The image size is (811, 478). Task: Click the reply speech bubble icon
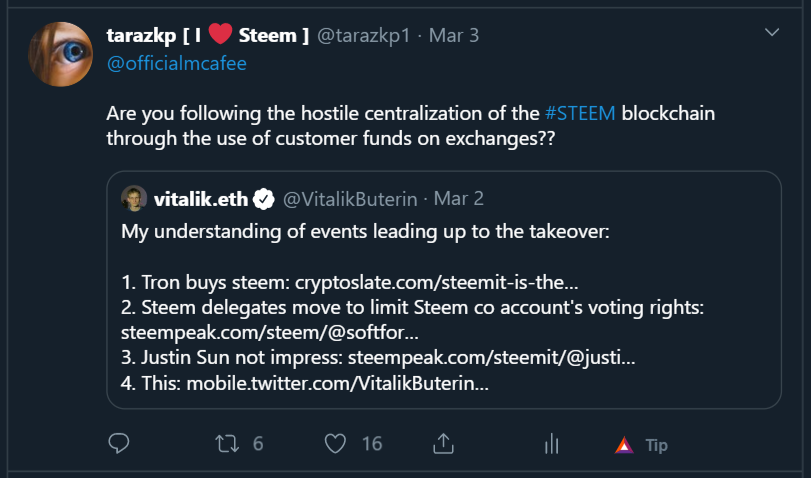(119, 443)
